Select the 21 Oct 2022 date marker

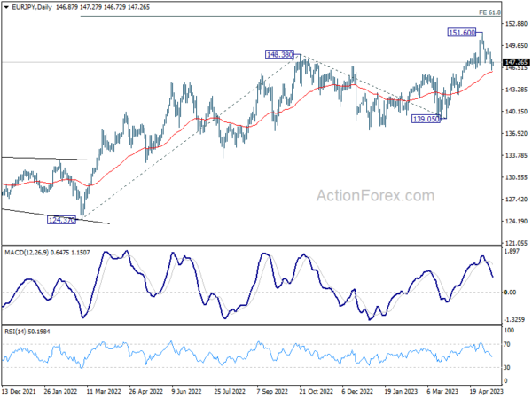[317, 391]
